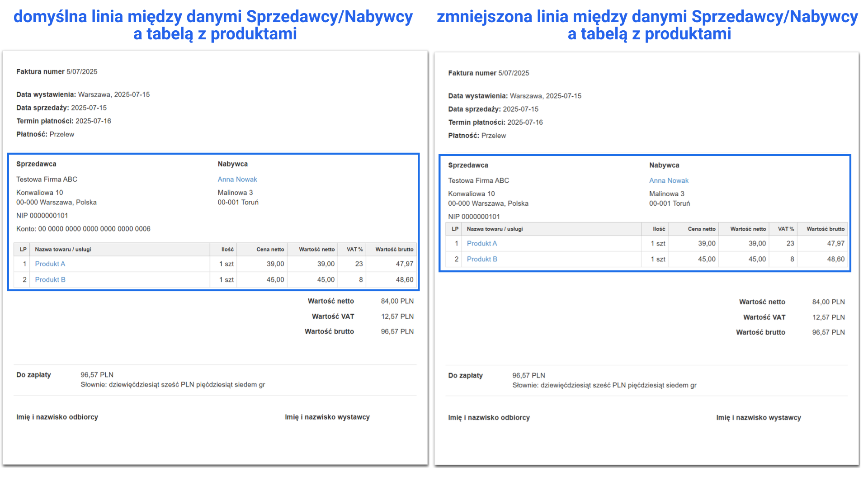Click the Konto number row in the left invoice
868x477 pixels.
(x=83, y=229)
